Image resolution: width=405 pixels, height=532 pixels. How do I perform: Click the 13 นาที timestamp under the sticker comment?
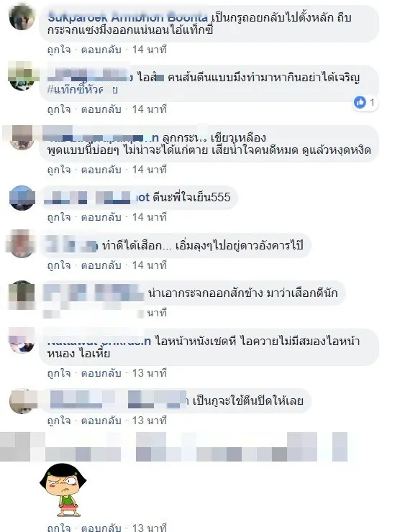coord(150,528)
